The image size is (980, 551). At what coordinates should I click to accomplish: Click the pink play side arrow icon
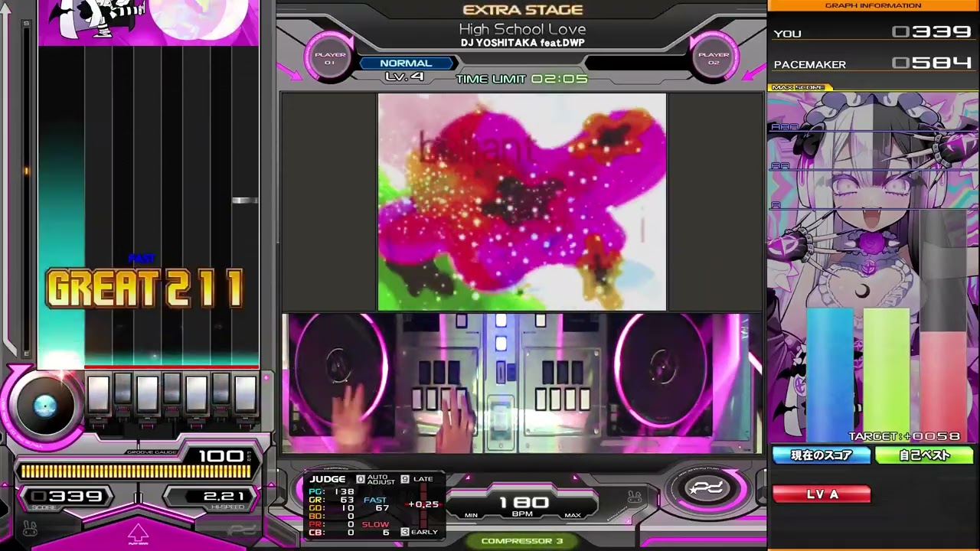coord(138,533)
